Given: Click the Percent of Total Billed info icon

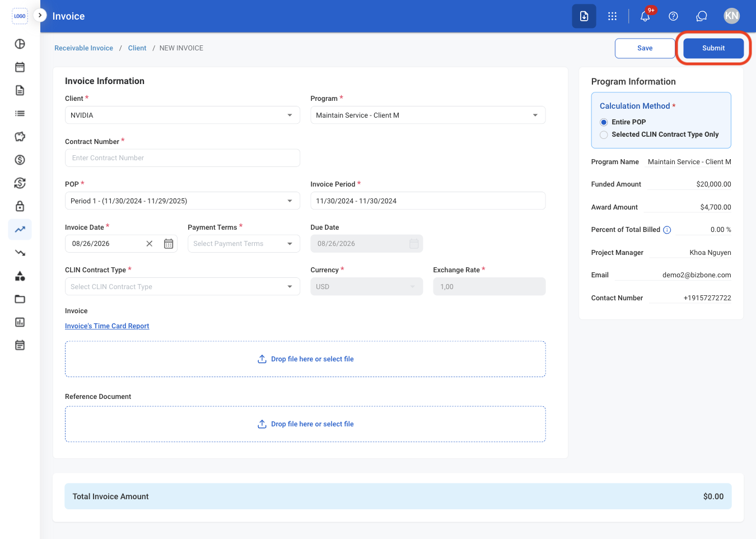Looking at the screenshot, I should point(667,230).
